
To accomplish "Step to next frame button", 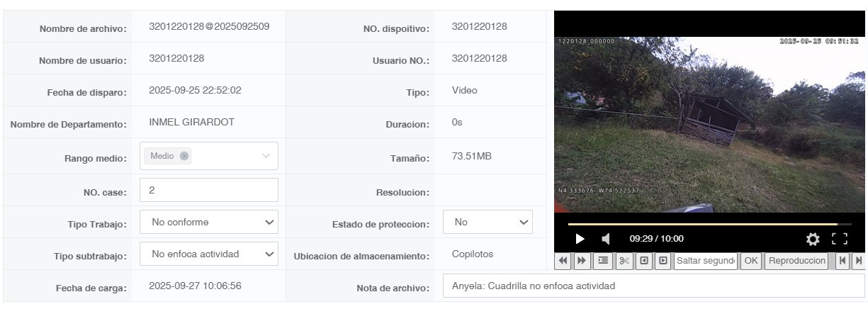I will tap(663, 260).
